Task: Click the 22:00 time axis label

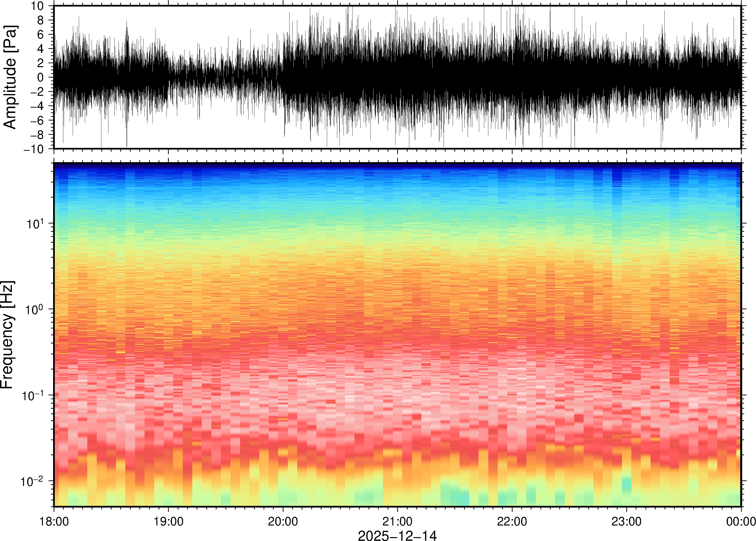Action: click(512, 521)
